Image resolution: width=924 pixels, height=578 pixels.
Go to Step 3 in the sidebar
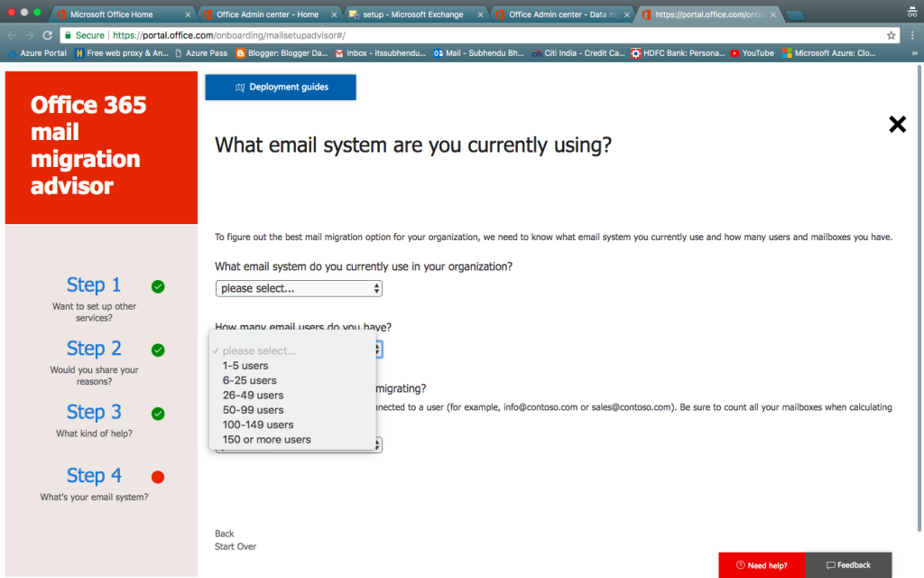click(94, 412)
